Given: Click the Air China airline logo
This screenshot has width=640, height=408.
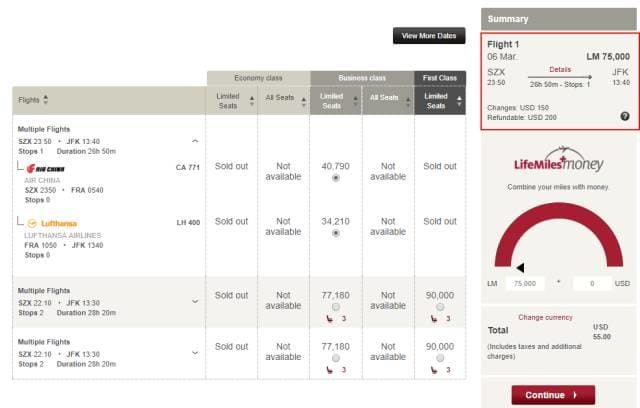Looking at the screenshot, I should 46,168.
